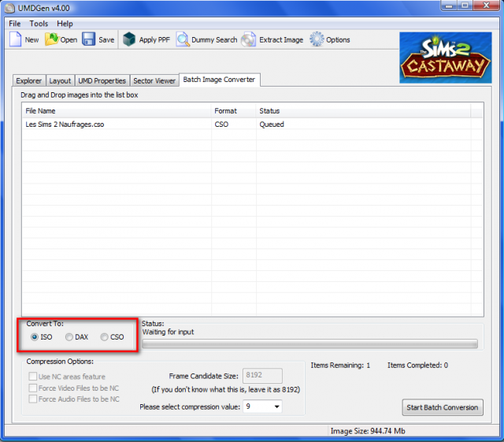
Task: Click the Items Completed: 0 label
Action: click(x=417, y=366)
